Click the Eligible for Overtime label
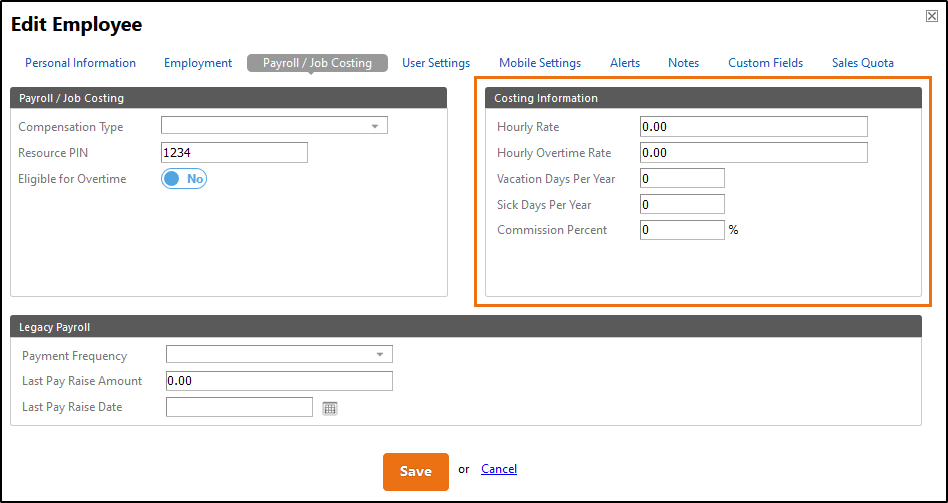 73,179
